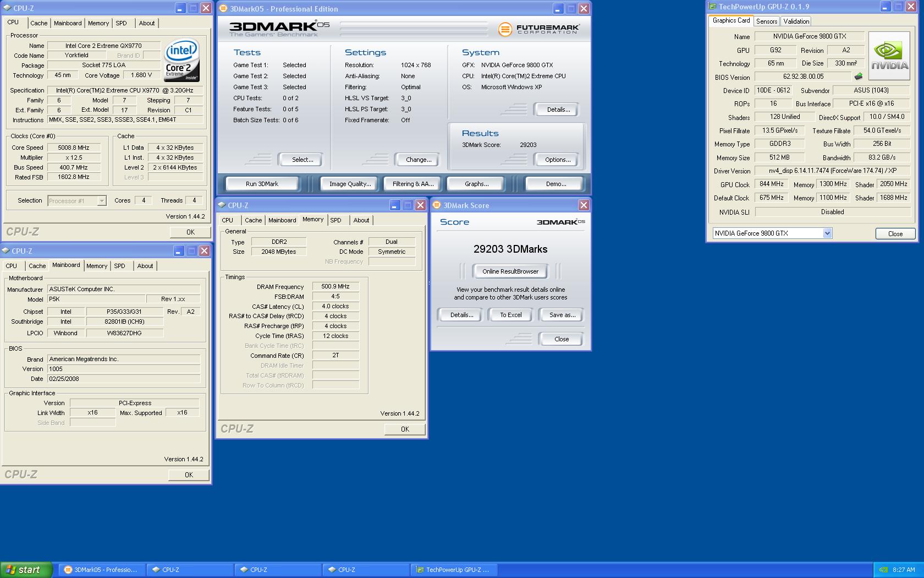Click Graphs button in 3DMark05
This screenshot has height=578, width=924.
[x=476, y=184]
